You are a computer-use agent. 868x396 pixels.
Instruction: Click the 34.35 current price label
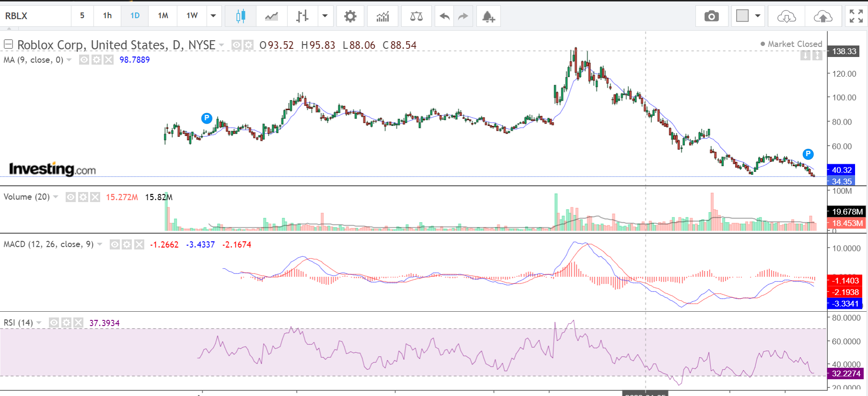click(842, 181)
